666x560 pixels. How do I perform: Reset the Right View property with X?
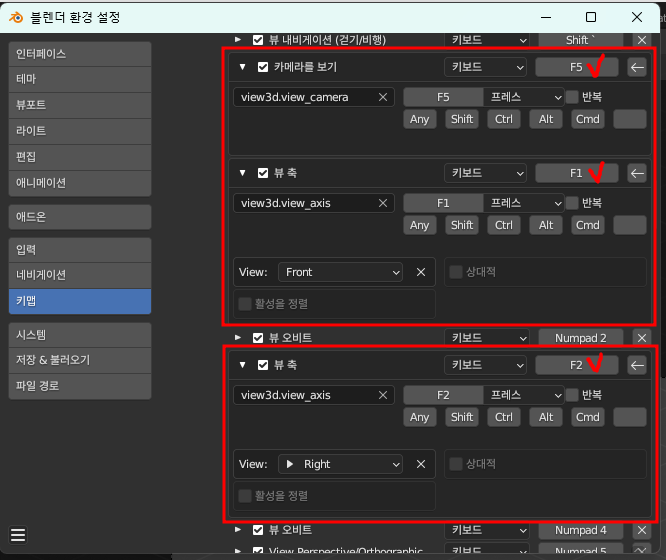tap(421, 464)
